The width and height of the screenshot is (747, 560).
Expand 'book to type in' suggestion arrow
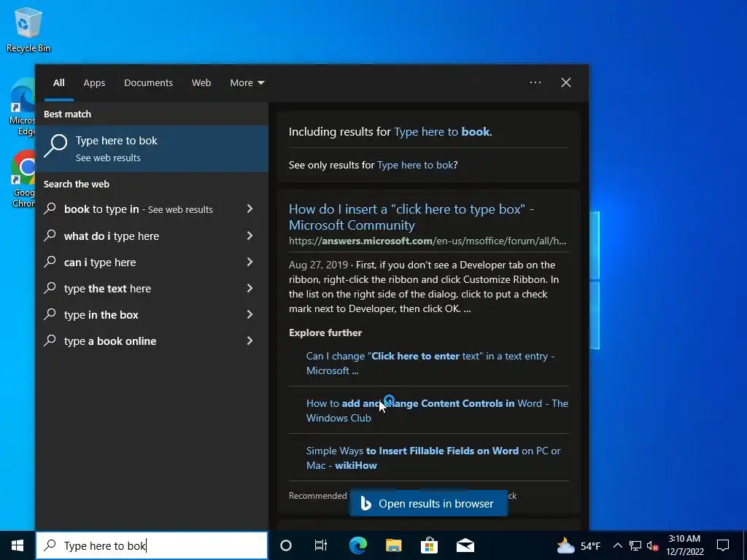pyautogui.click(x=249, y=209)
